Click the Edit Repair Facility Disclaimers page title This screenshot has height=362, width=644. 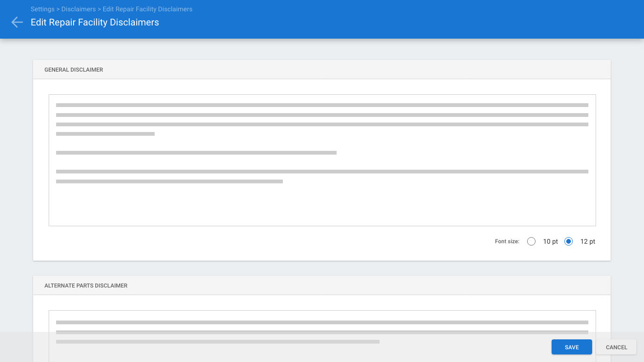coord(95,22)
